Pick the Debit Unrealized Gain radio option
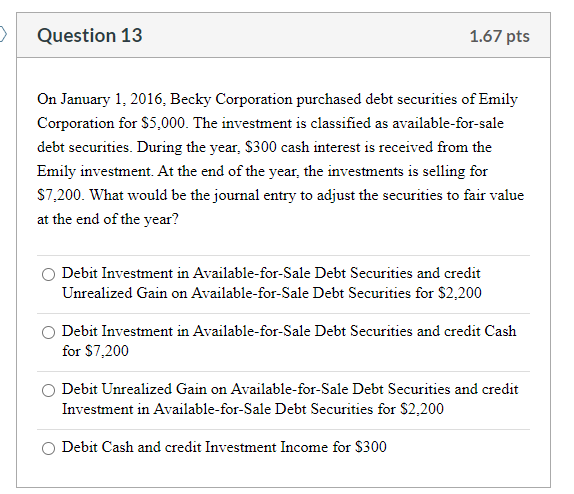The image size is (574, 494). pyautogui.click(x=48, y=390)
